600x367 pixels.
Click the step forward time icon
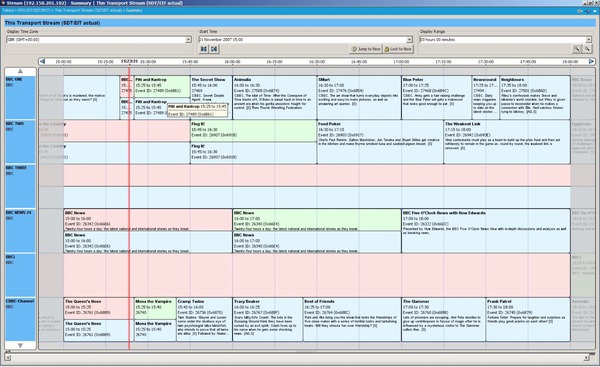pos(214,49)
